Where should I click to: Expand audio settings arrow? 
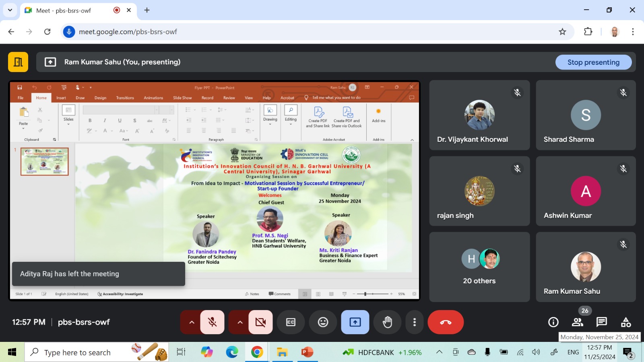click(192, 322)
